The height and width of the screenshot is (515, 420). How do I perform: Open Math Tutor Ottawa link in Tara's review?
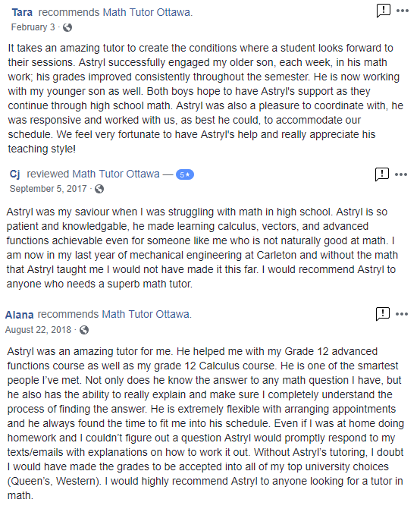[146, 12]
